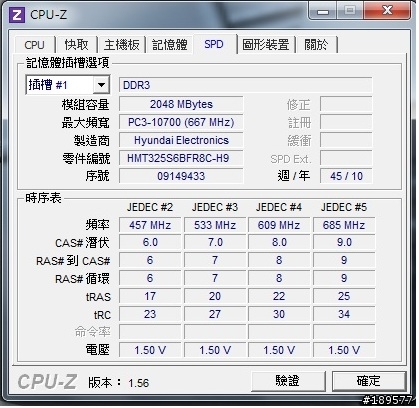Switch to the 快取 tab
This screenshot has width=419, height=408.
point(76,45)
